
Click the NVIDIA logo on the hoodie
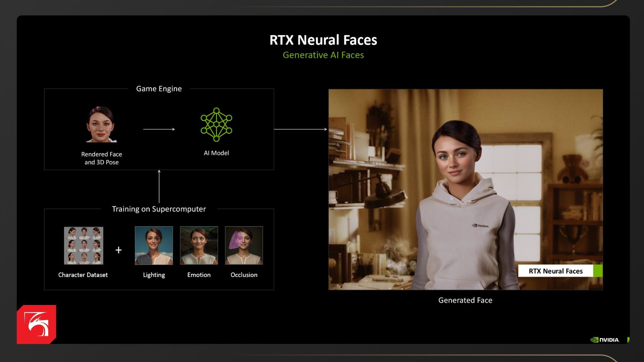[480, 226]
